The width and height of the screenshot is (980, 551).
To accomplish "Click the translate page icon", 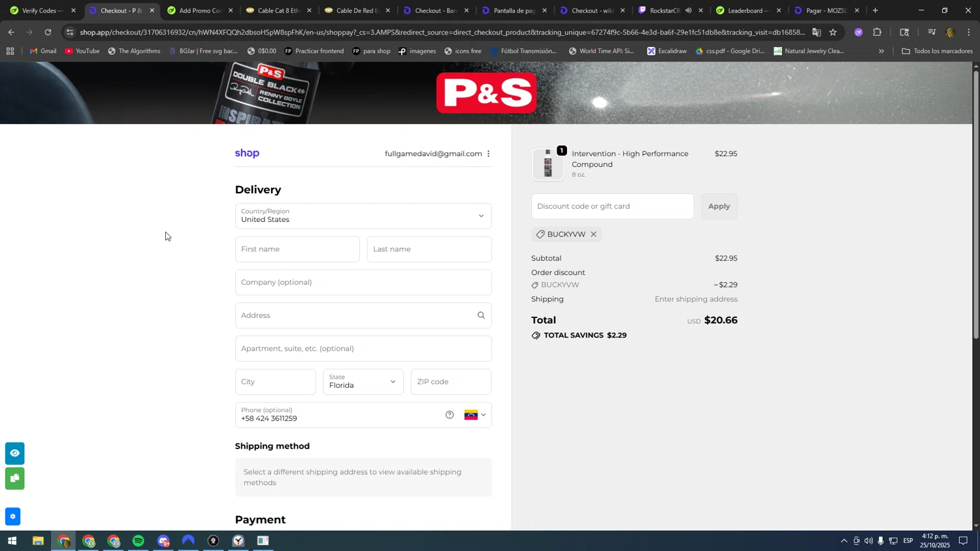I will 817,32.
